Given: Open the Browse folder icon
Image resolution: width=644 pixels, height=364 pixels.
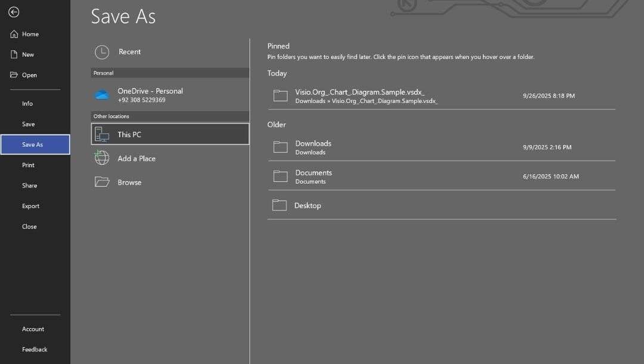Looking at the screenshot, I should 101,181.
